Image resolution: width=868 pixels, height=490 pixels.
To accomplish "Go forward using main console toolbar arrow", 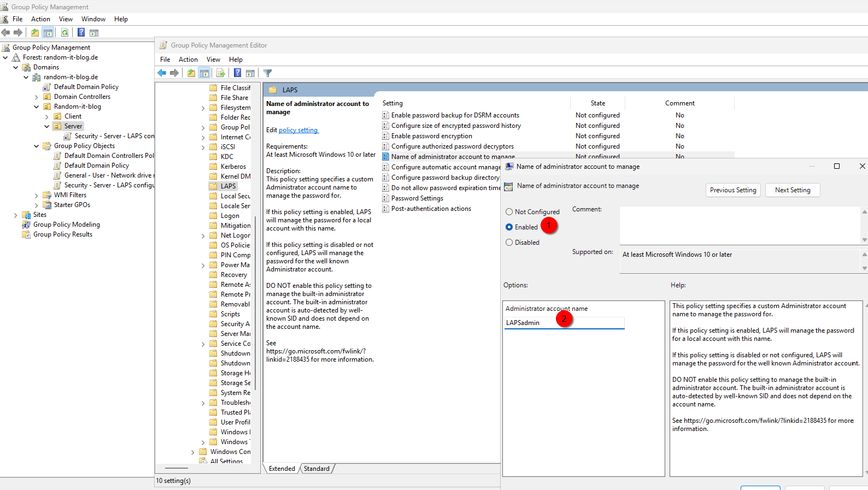I will coord(18,33).
